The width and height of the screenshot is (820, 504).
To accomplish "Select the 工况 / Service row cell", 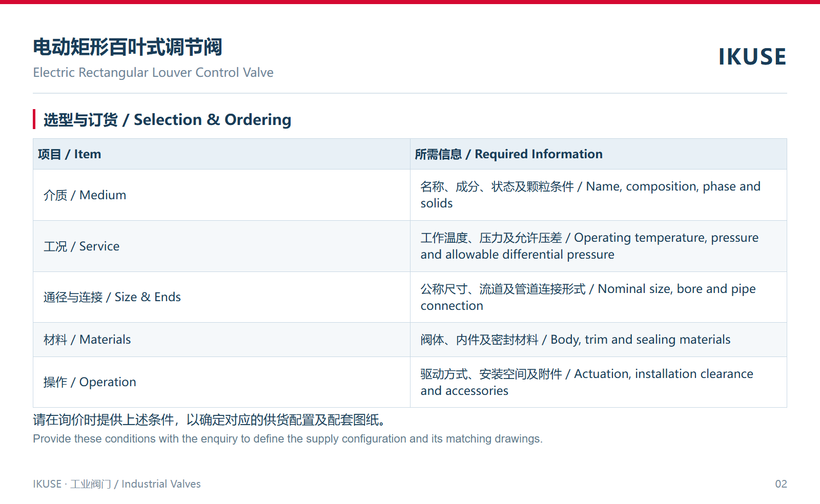I will (x=221, y=246).
